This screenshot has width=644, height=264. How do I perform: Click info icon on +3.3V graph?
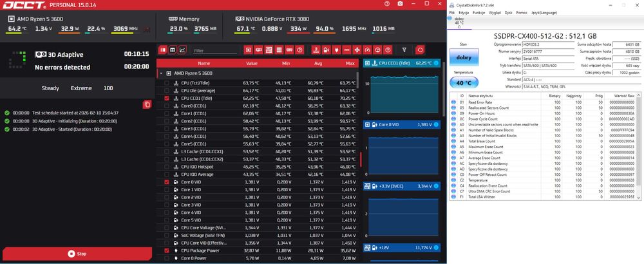(x=436, y=186)
